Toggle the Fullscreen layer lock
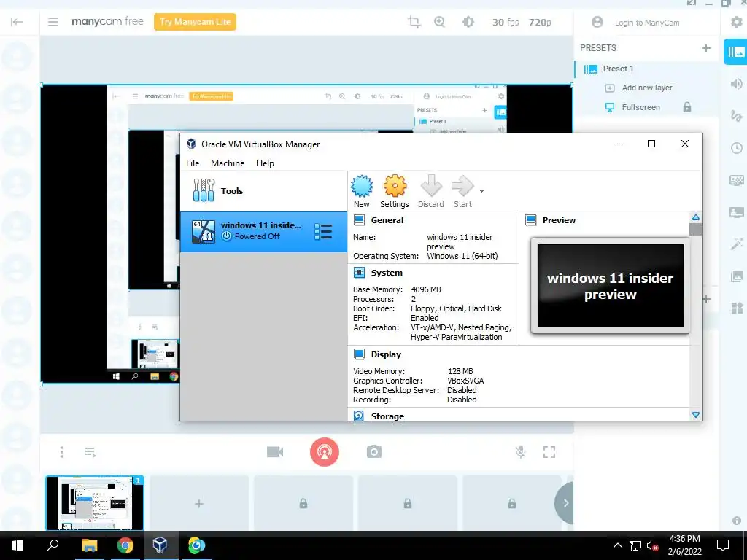Viewport: 747px width, 560px height. [687, 106]
